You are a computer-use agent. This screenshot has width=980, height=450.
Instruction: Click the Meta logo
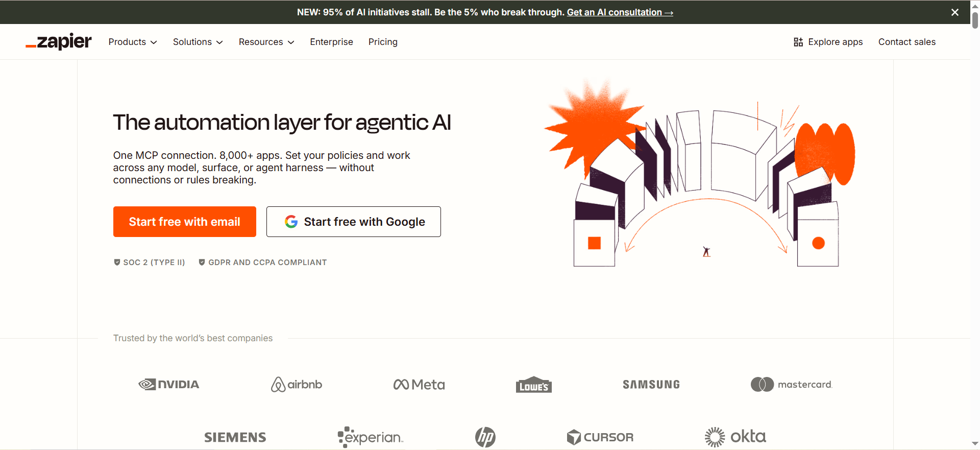(419, 384)
